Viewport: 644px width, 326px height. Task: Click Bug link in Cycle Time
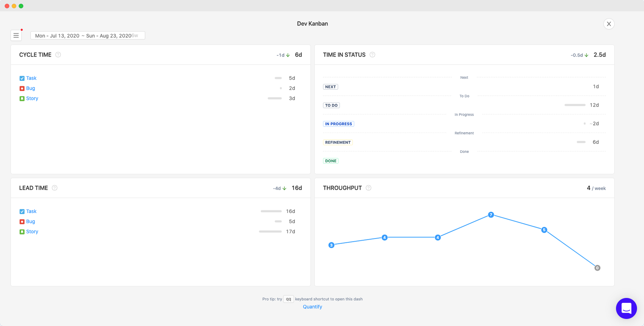click(x=30, y=88)
